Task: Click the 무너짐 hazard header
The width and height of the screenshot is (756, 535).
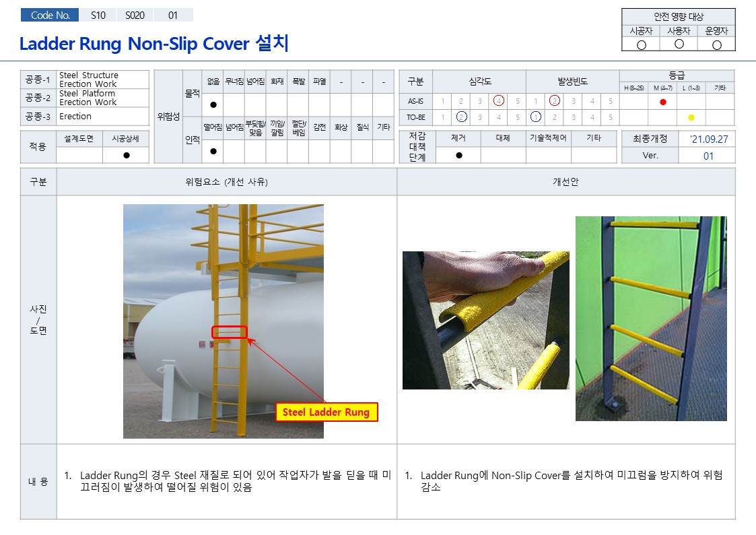Action: pyautogui.click(x=234, y=82)
